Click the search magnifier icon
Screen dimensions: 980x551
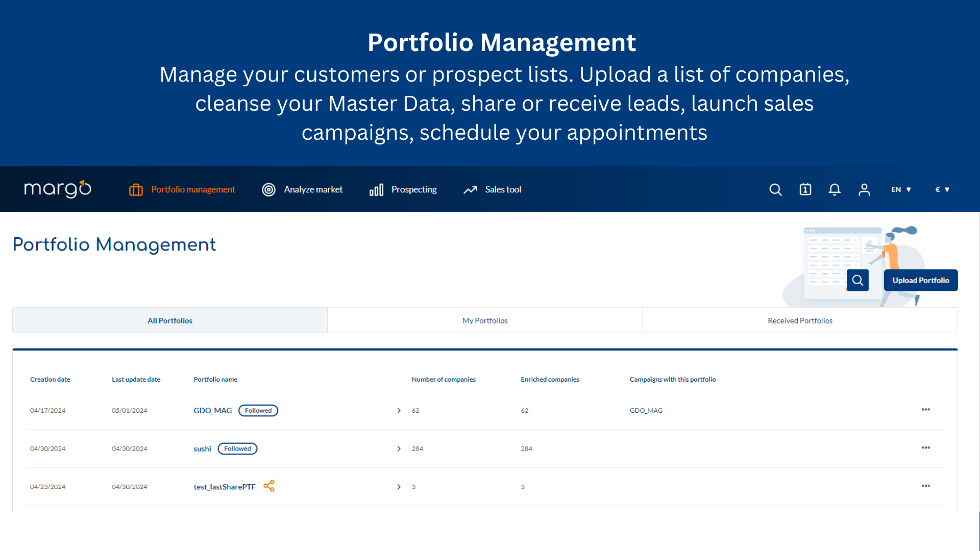pos(776,189)
